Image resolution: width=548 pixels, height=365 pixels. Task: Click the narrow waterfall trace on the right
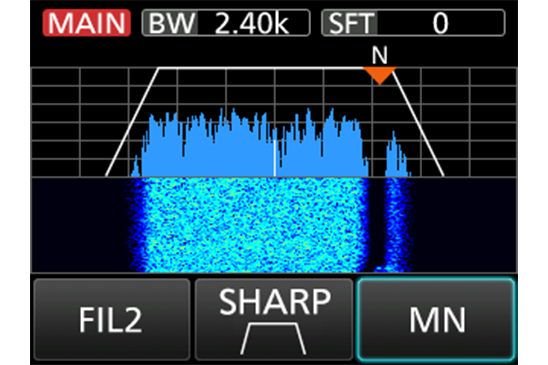(397, 225)
